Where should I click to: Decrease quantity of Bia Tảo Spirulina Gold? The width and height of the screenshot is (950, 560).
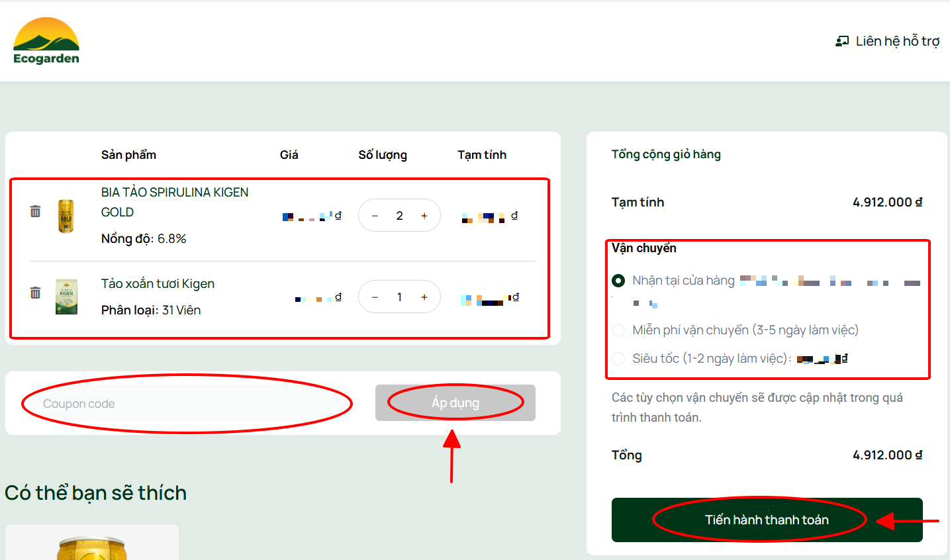[x=375, y=216]
